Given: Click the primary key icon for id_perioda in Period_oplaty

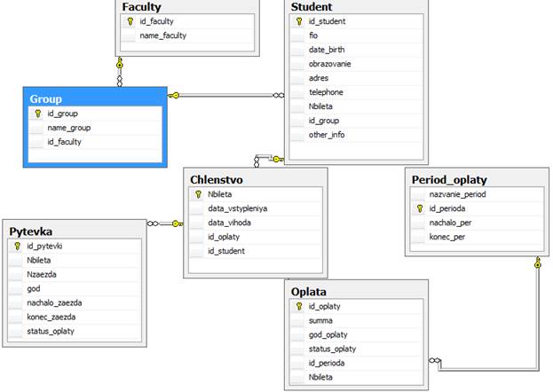Looking at the screenshot, I should (x=416, y=208).
